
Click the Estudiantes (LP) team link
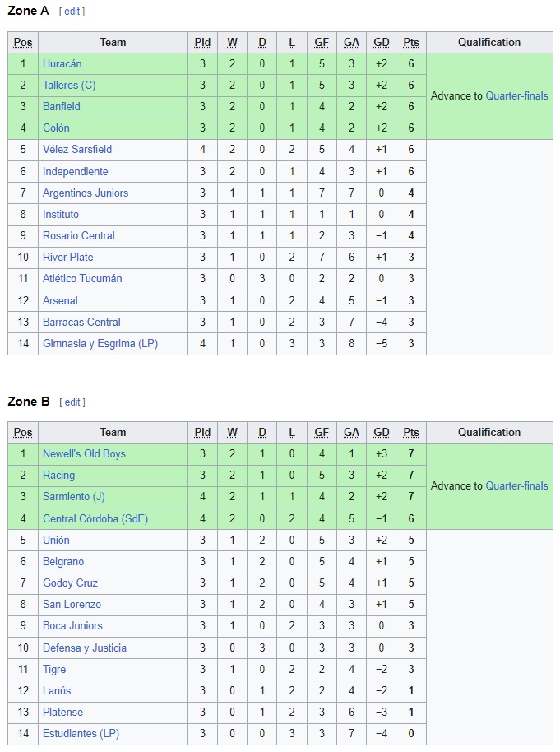(81, 733)
